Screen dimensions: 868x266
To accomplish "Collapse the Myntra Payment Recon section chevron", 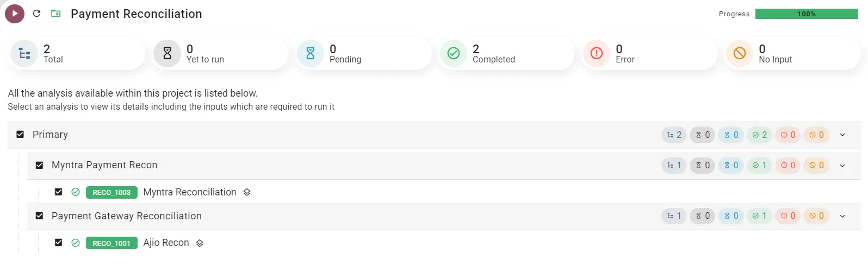I will [842, 166].
